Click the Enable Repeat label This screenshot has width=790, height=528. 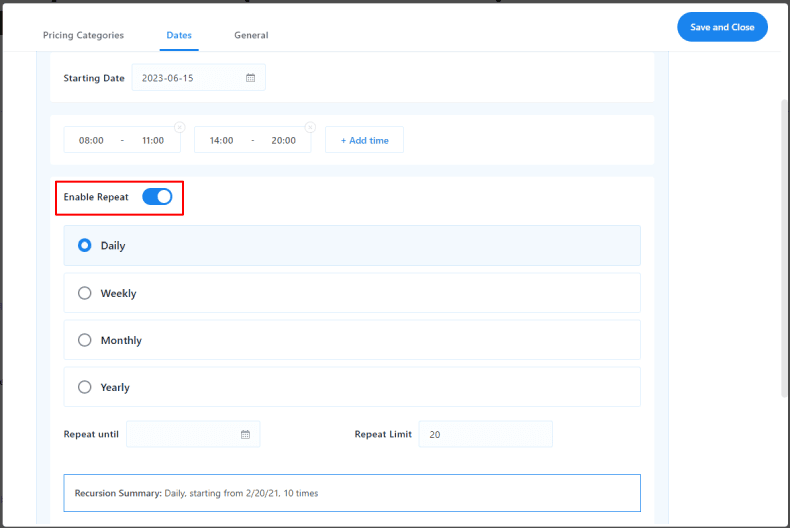click(96, 197)
